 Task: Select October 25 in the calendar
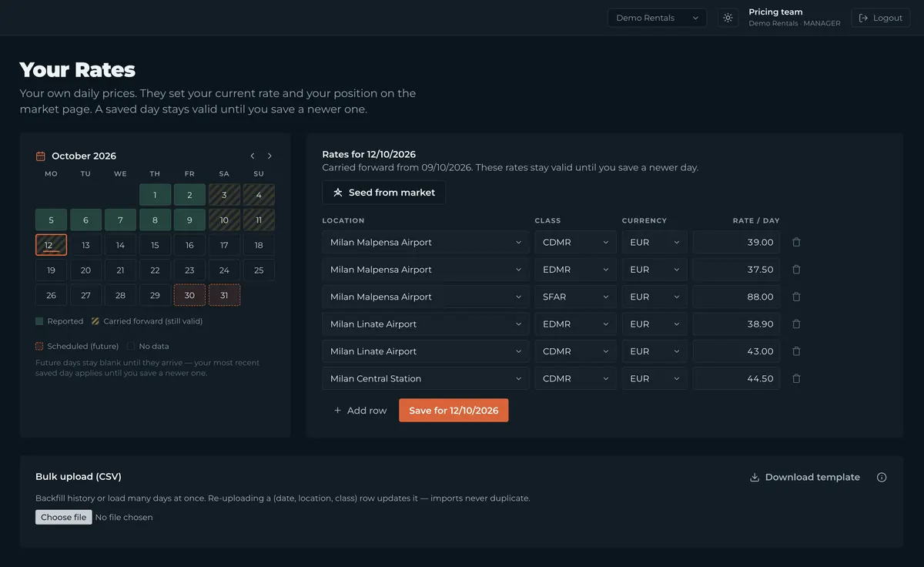point(259,270)
